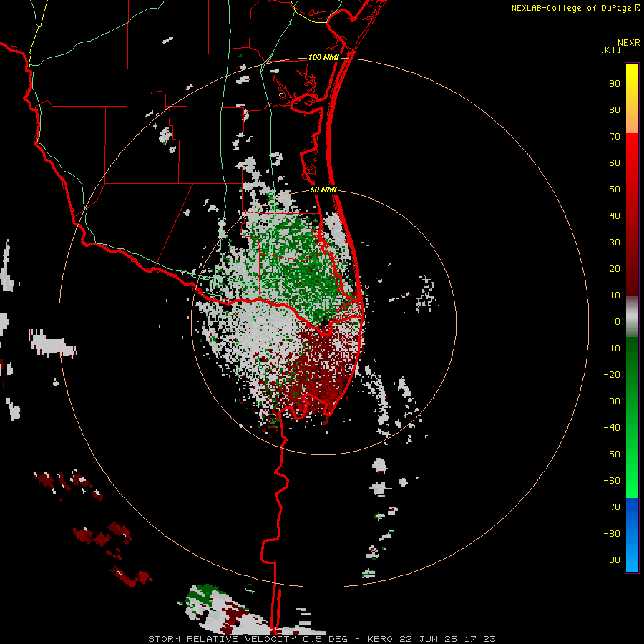This screenshot has height=644, width=644.
Task: Click the positive 30 scale label
Action: [x=615, y=243]
